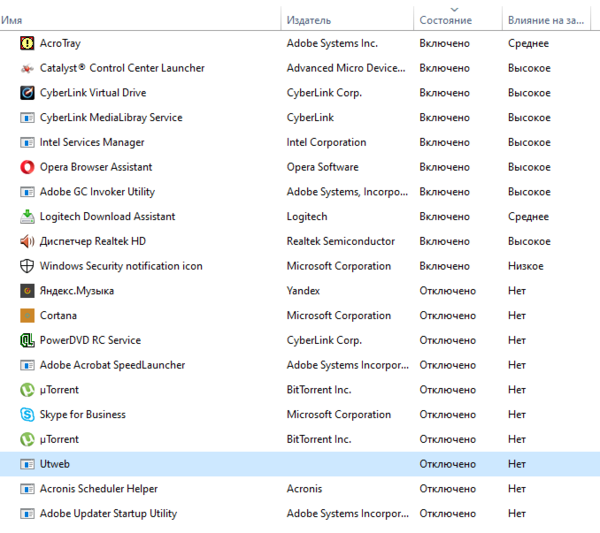Select Adobe Acrobat SpeedLauncher entry name
This screenshot has width=600, height=533.
pos(112,365)
